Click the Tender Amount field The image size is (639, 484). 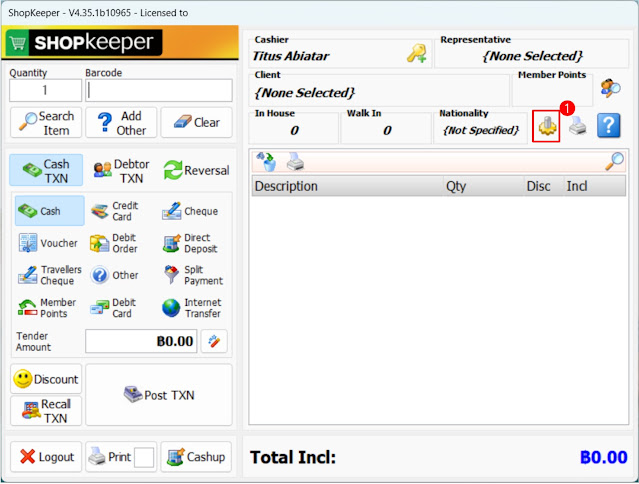click(x=141, y=341)
